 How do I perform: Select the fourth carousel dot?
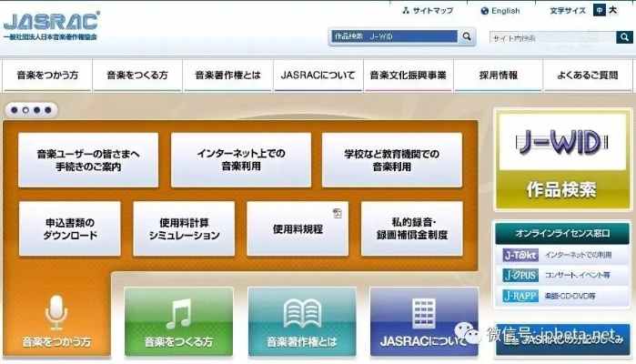click(48, 110)
